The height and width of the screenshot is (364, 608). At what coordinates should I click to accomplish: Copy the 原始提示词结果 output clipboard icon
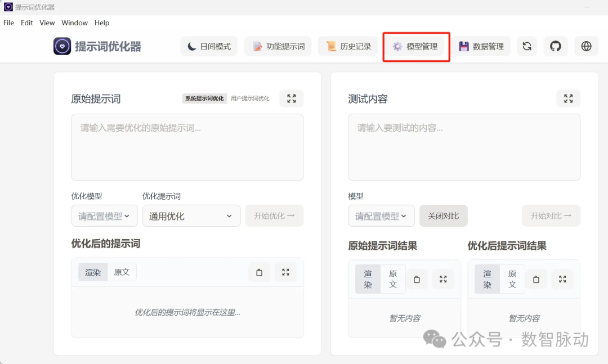pos(417,278)
